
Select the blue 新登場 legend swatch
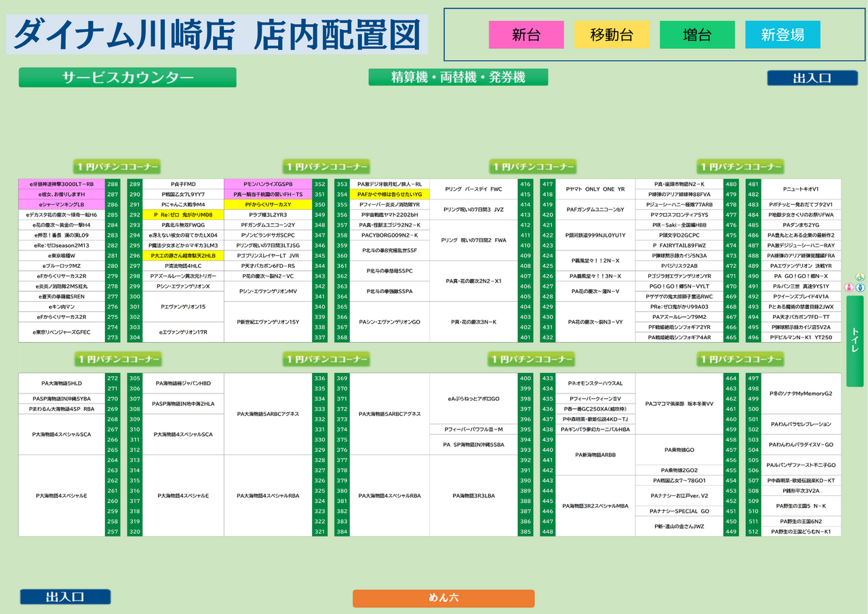tap(783, 35)
